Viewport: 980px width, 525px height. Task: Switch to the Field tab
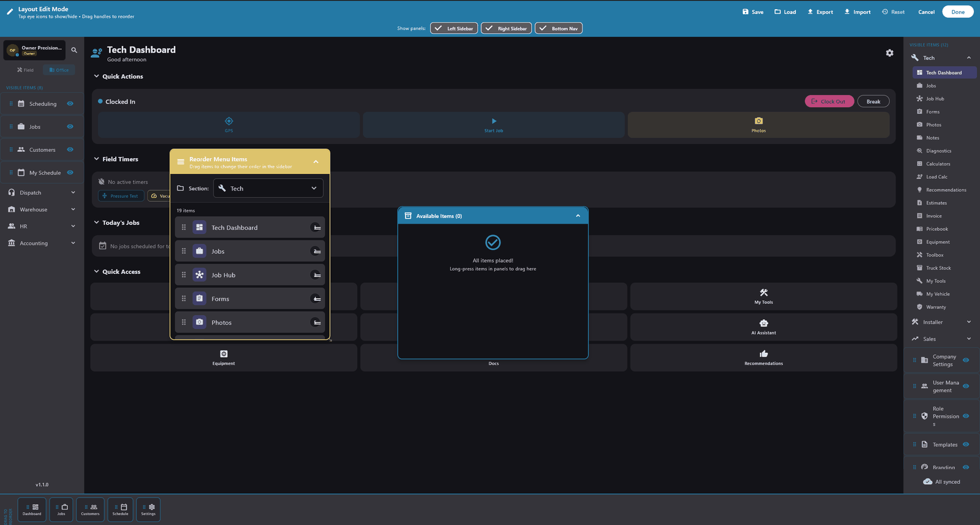[25, 70]
